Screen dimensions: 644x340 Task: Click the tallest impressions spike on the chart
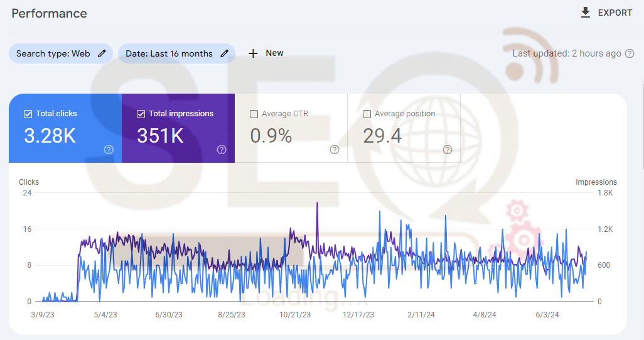[317, 204]
